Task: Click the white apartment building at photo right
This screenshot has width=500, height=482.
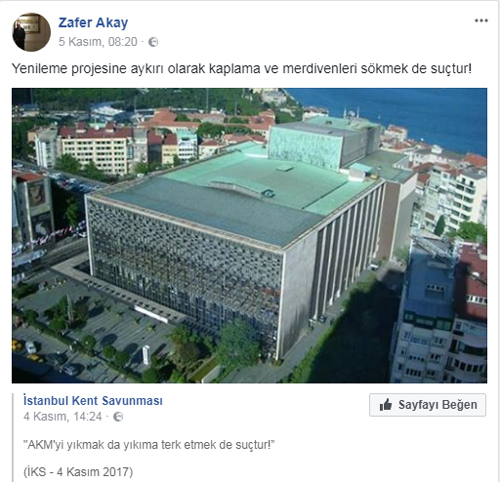Action: click(x=455, y=197)
